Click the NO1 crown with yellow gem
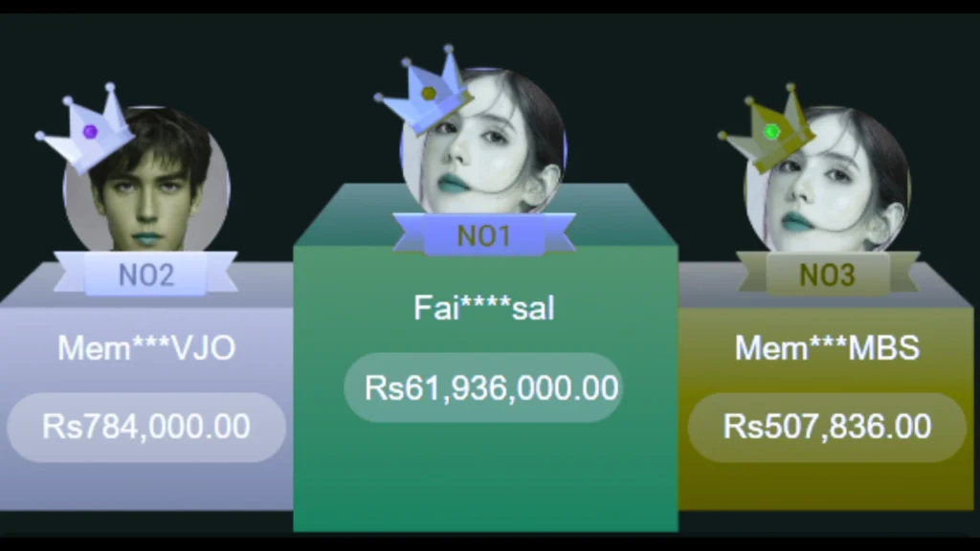This screenshot has height=551, width=980. pyautogui.click(x=424, y=91)
